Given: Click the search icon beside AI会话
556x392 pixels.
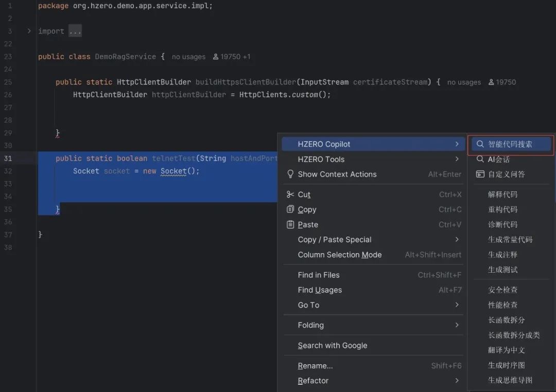Looking at the screenshot, I should tap(480, 159).
